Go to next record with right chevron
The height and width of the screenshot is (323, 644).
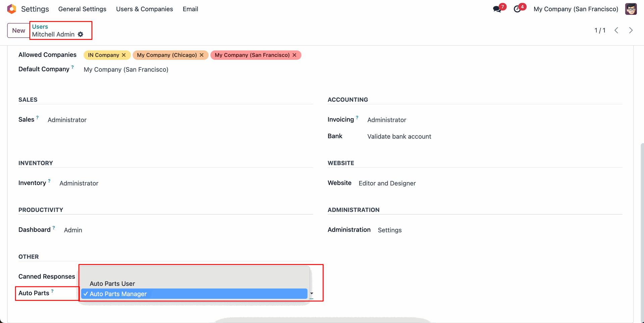point(631,30)
